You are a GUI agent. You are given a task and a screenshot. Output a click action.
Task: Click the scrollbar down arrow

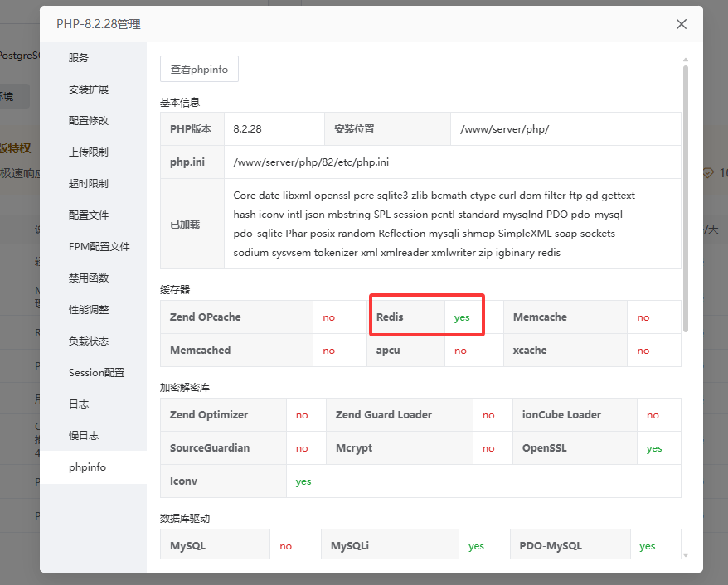tap(685, 555)
